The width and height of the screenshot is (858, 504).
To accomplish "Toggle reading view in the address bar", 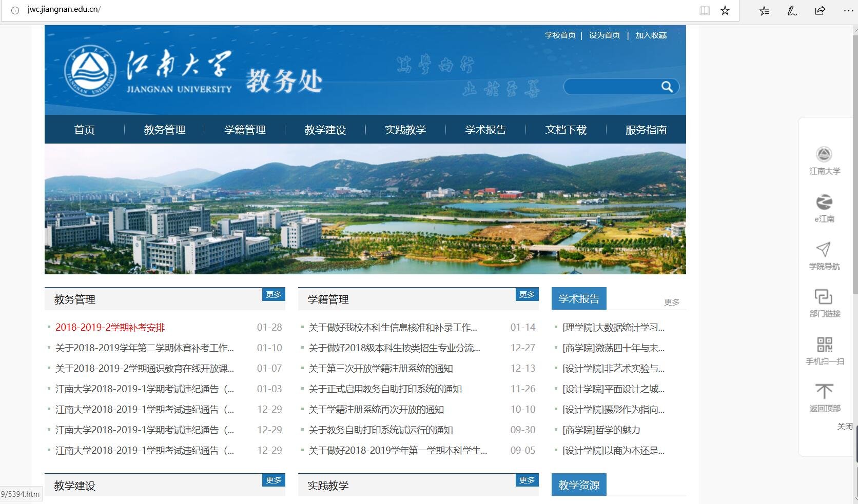I will point(704,10).
